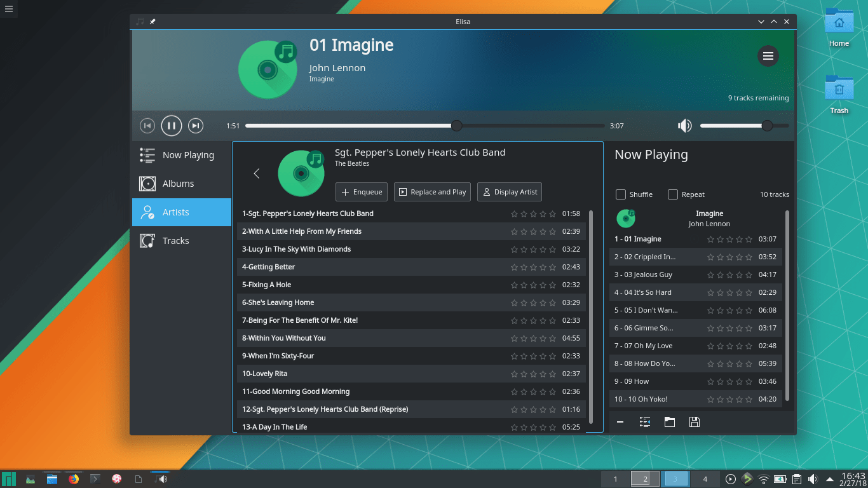Select the Artists view
Image resolution: width=868 pixels, height=488 pixels.
(x=181, y=212)
